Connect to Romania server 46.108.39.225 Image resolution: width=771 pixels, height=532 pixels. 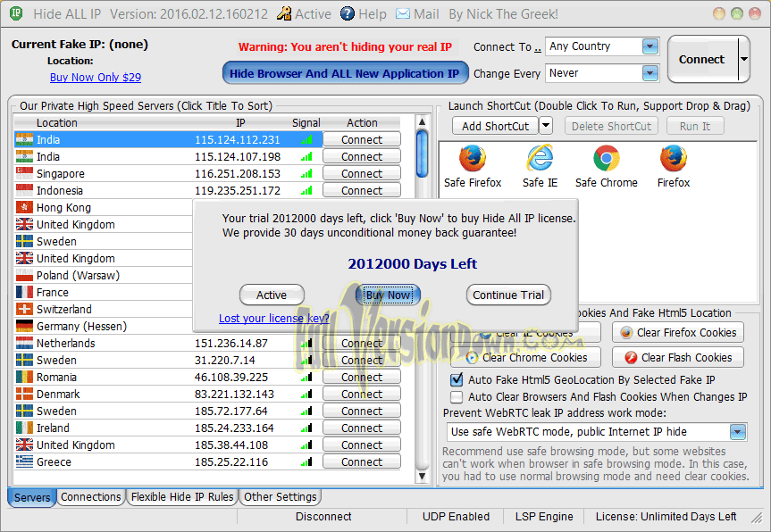[362, 378]
